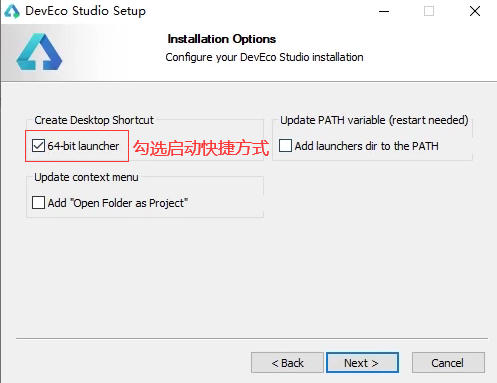Toggle the 64-bit launcher checkbox
Screen dimensions: 497x383
38,146
